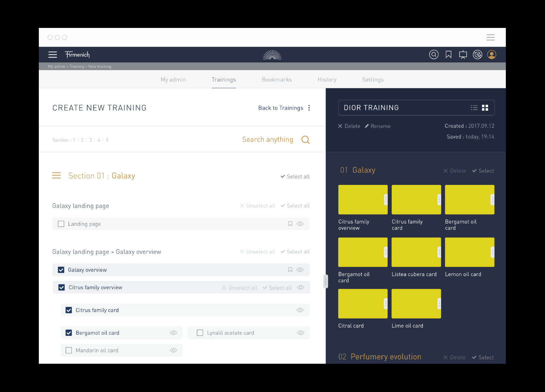Switch Dior Training to list view
Screen dimensions: 545x392
click(474, 108)
